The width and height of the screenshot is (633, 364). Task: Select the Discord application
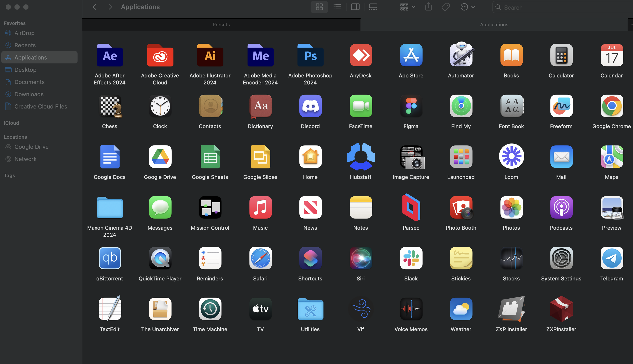(x=310, y=106)
